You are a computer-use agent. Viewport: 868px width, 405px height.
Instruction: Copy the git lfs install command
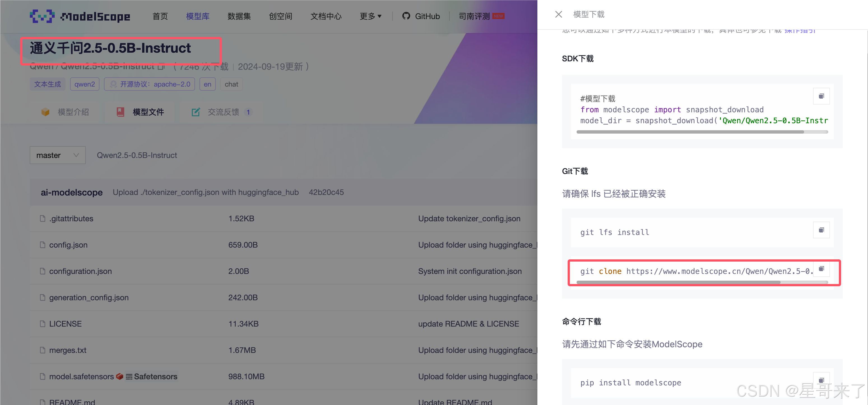tap(821, 230)
